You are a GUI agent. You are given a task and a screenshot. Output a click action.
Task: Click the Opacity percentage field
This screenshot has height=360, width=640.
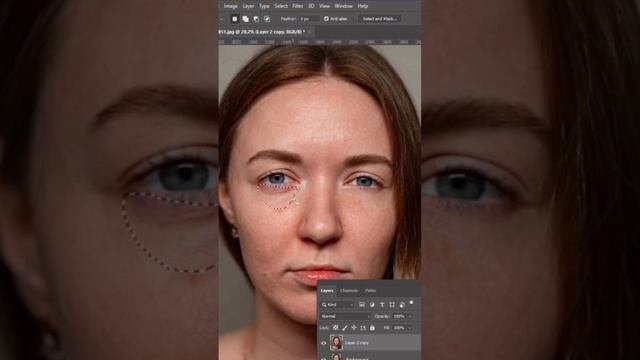(x=399, y=316)
